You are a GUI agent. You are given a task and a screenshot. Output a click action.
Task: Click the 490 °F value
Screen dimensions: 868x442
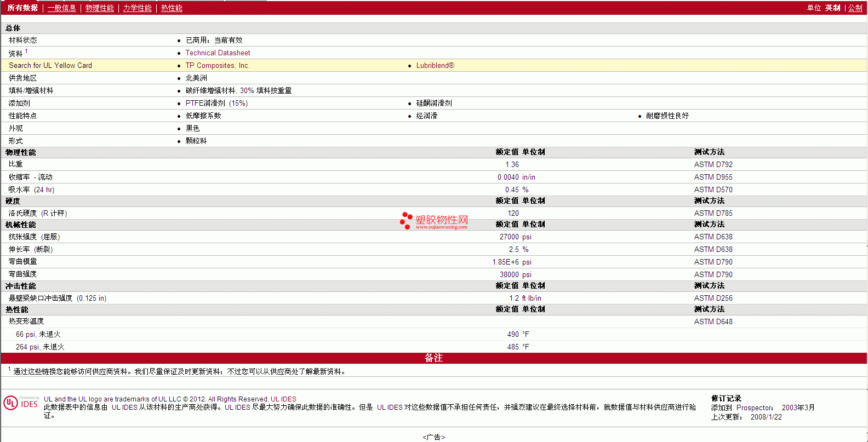tap(518, 334)
